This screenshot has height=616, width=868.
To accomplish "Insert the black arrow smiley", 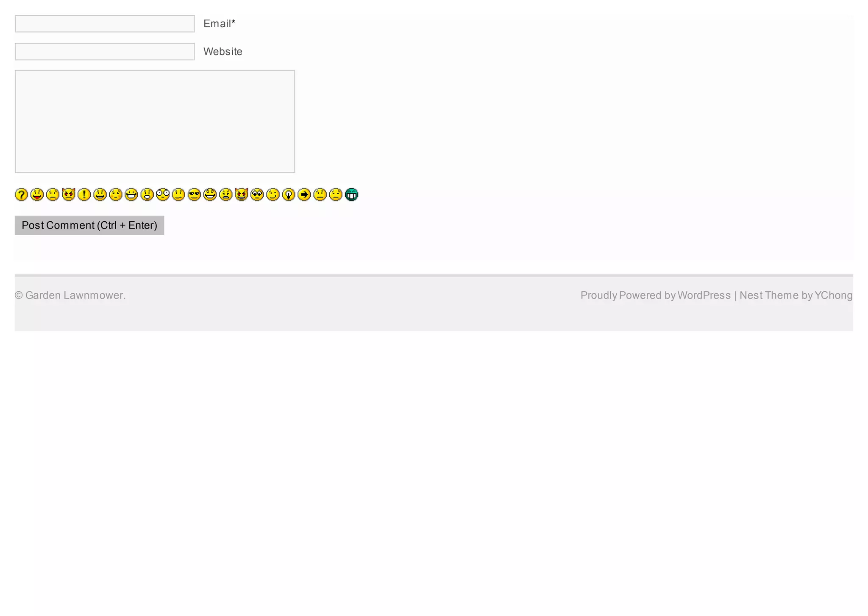I will tap(304, 195).
